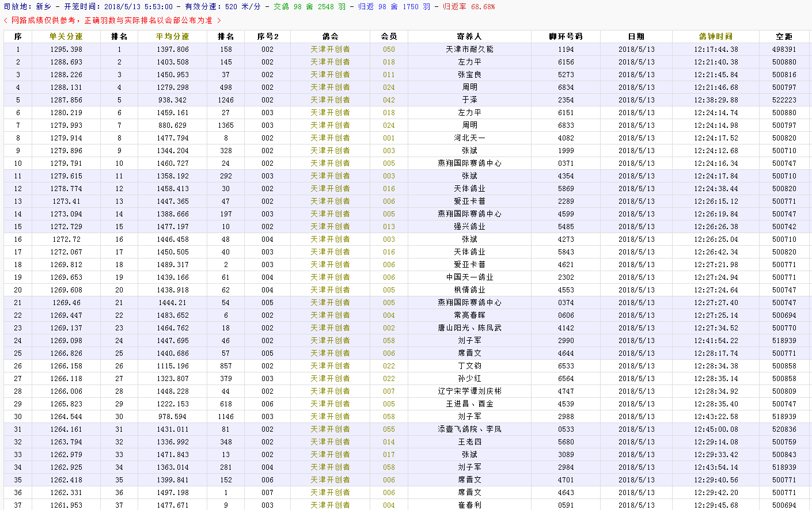The image size is (812, 510).
Task: Open member 011 link in 张宝良 row
Action: [389, 75]
